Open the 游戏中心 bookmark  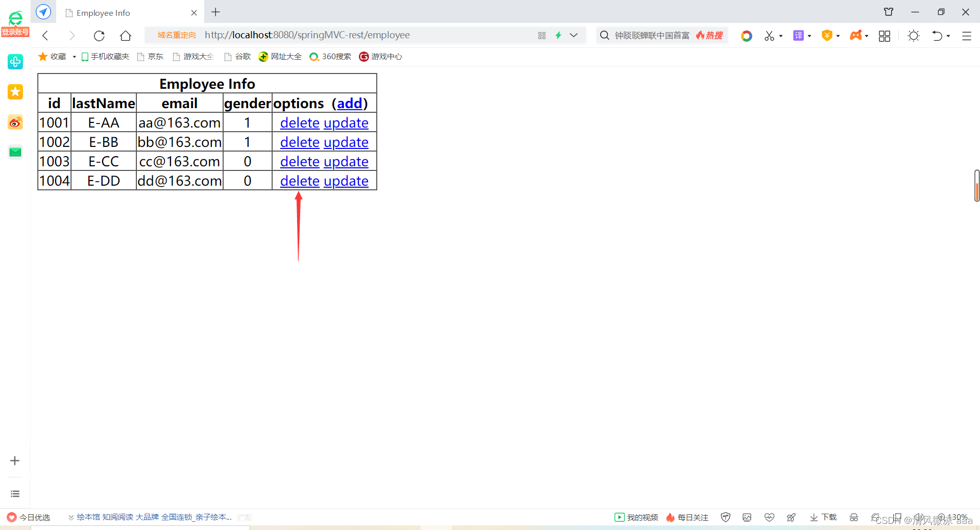tap(380, 57)
